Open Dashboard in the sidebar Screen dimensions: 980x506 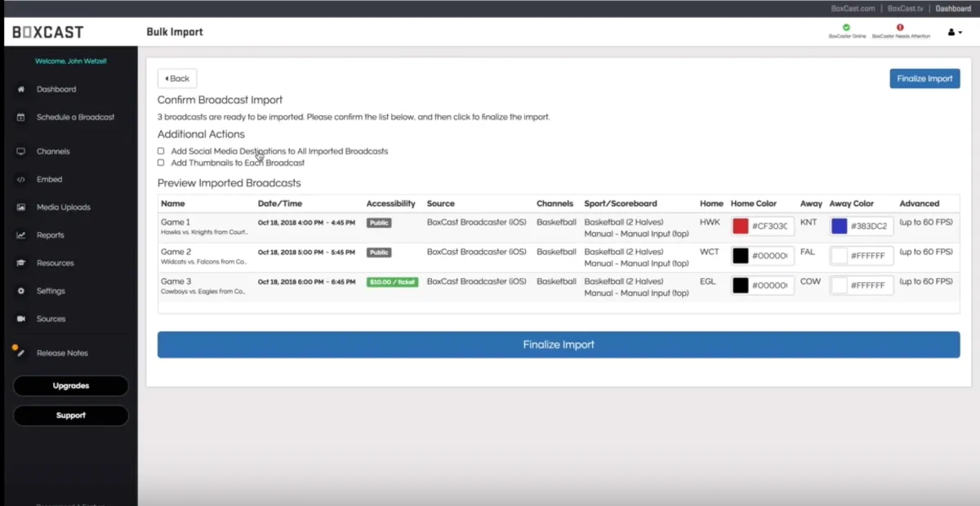point(56,89)
